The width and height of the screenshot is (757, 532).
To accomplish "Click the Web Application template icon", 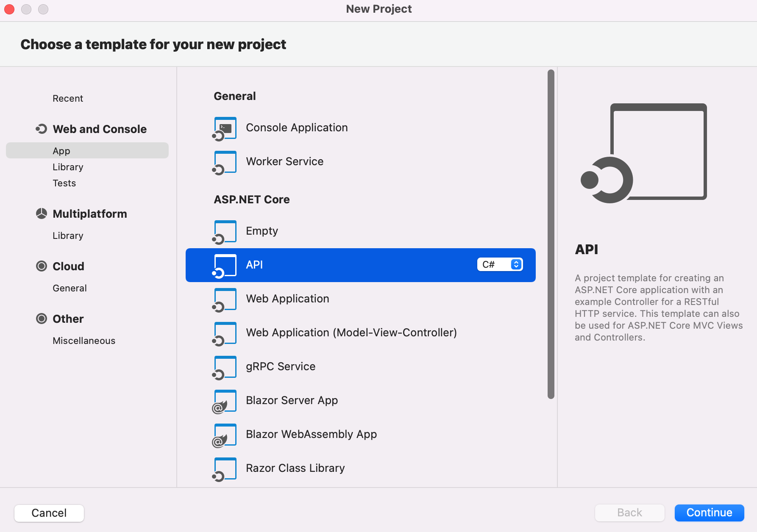I will pos(224,300).
